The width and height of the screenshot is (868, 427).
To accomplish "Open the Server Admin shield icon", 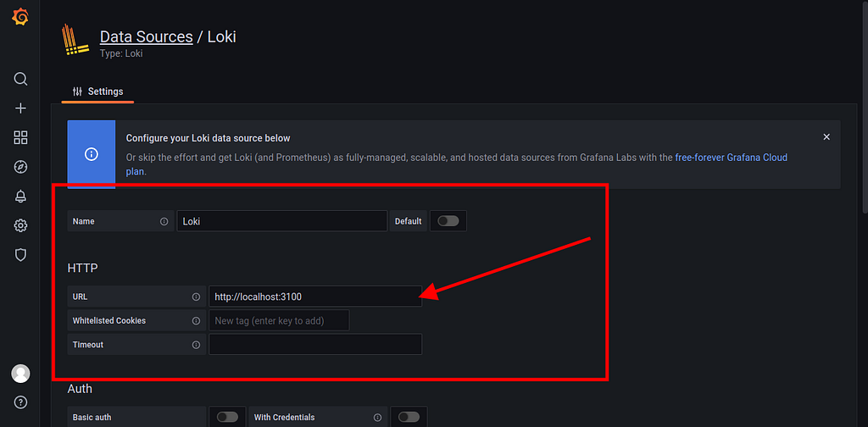I will [x=20, y=255].
